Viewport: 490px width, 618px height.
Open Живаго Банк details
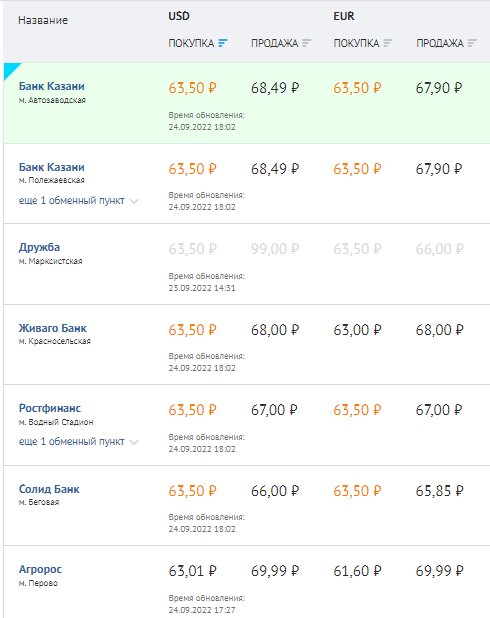coord(52,328)
